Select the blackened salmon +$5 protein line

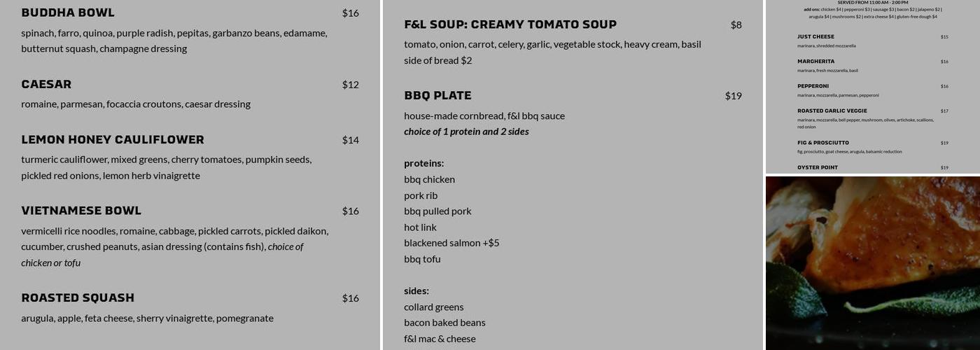[451, 243]
